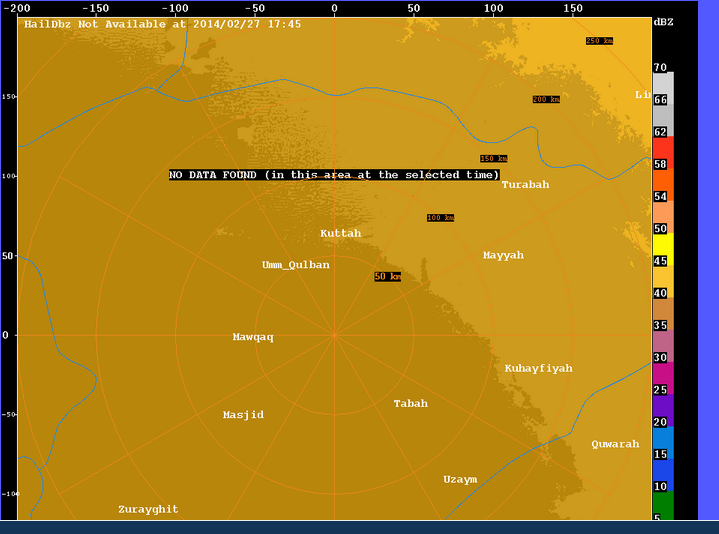The image size is (719, 534).
Task: Click the NO DATA FOUND message banner
Action: click(x=334, y=175)
